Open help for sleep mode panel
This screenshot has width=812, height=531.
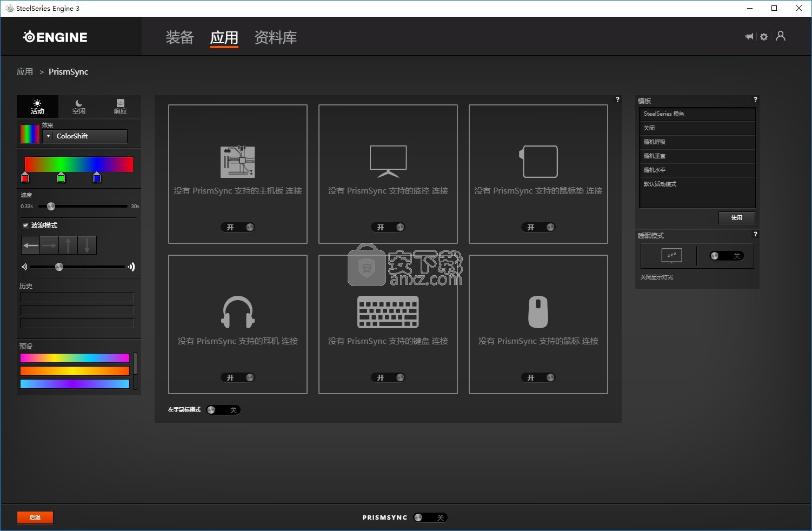[755, 234]
